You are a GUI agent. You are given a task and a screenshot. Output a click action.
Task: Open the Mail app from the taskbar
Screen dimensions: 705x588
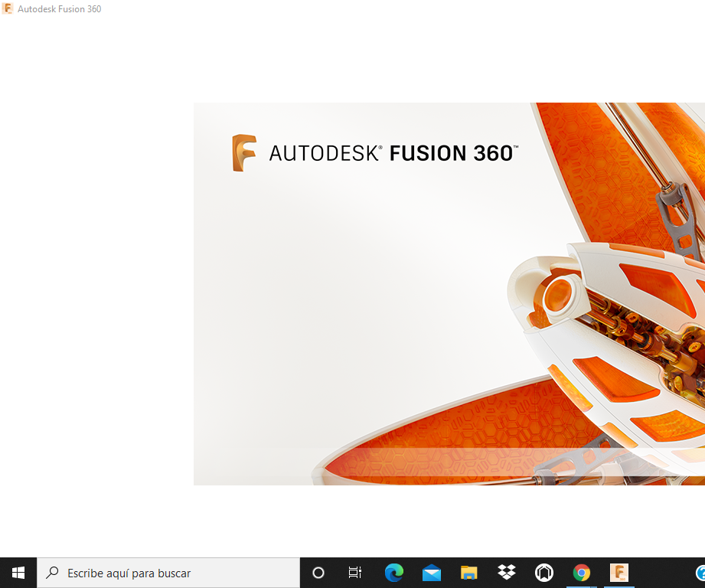[x=431, y=573]
